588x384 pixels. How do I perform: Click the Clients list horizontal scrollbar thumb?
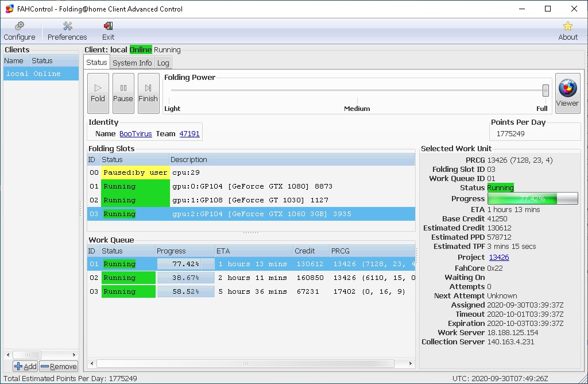(x=27, y=355)
